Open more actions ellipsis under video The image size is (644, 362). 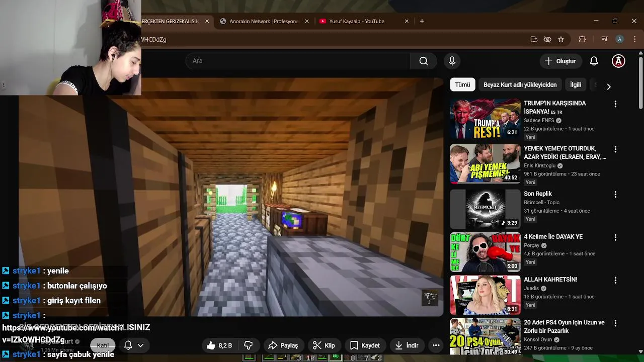436,345
